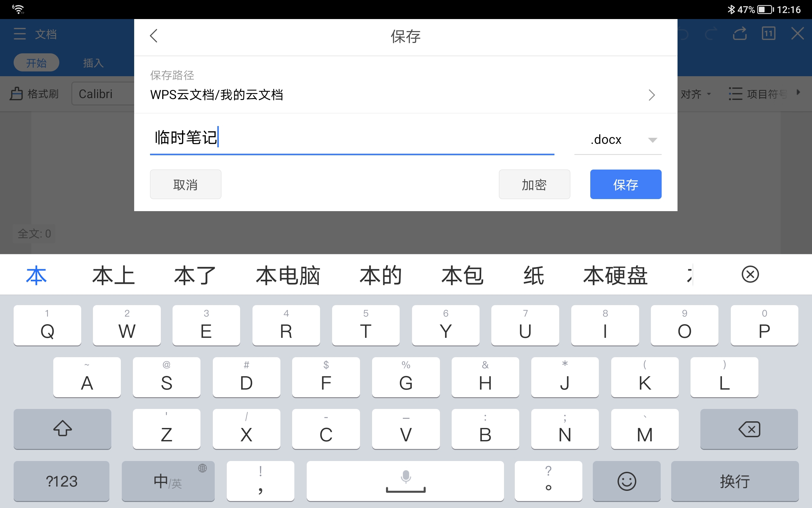Switch to the 插入 tab
812x508 pixels.
[93, 63]
